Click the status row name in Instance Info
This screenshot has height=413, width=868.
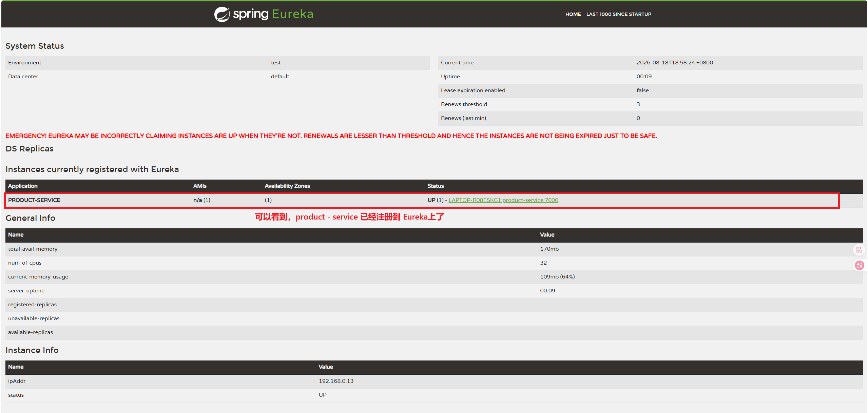click(x=16, y=395)
